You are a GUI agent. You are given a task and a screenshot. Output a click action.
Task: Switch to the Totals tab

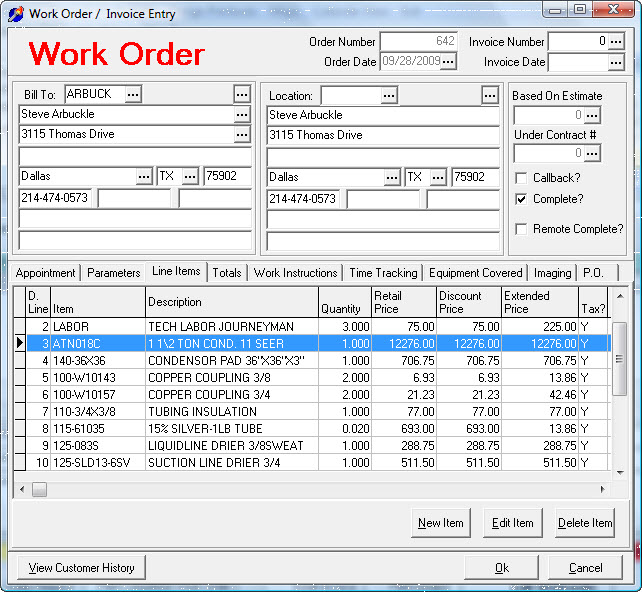(x=227, y=273)
